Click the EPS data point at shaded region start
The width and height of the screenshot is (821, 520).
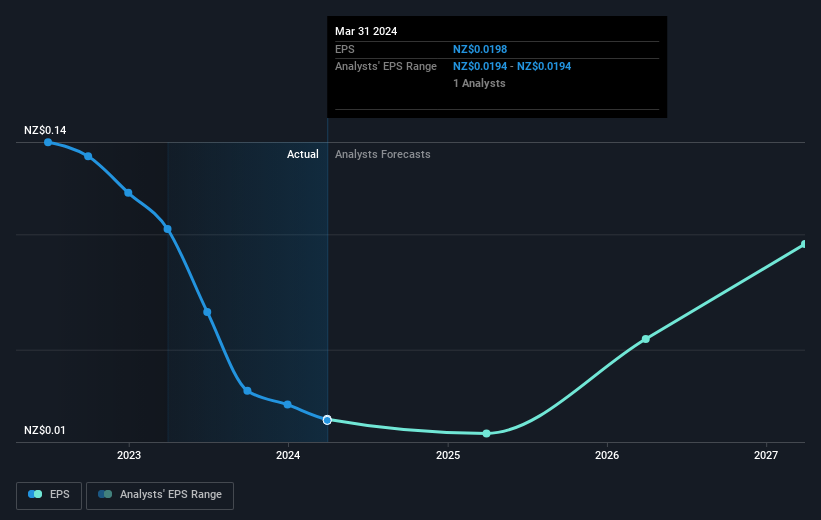(168, 229)
